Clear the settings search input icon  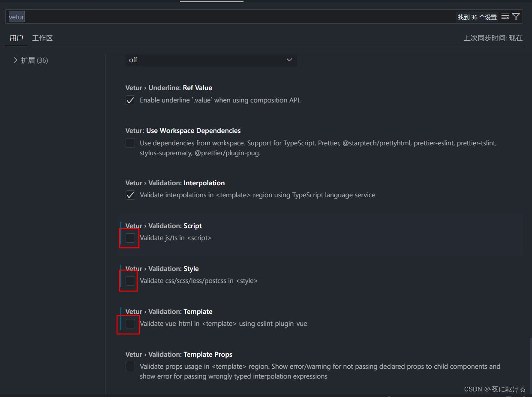505,17
